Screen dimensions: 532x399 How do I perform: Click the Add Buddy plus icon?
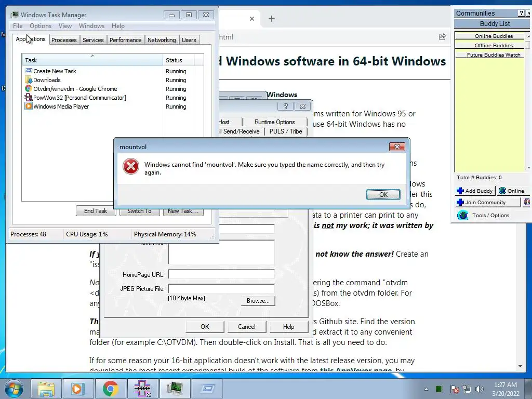[x=460, y=191]
